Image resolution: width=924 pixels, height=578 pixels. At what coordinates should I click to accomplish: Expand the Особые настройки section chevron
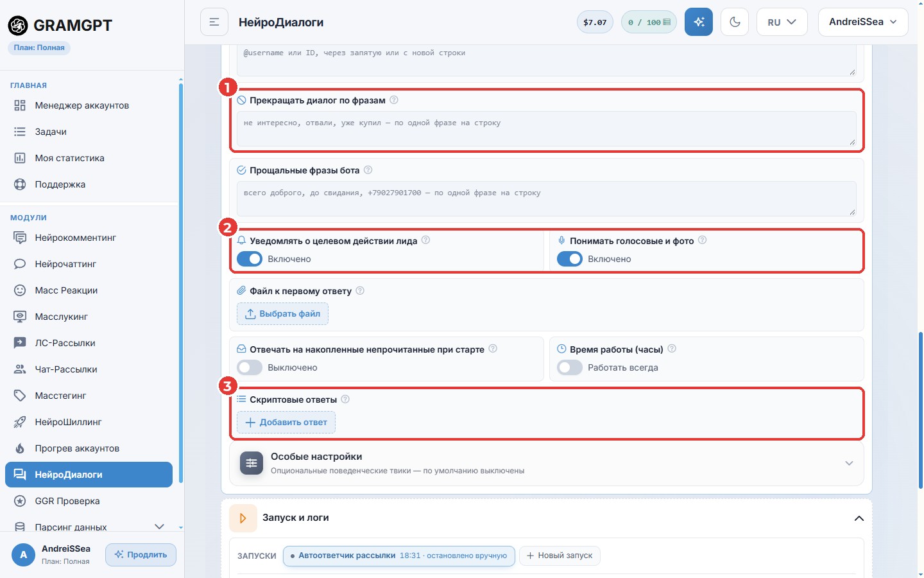(x=849, y=464)
